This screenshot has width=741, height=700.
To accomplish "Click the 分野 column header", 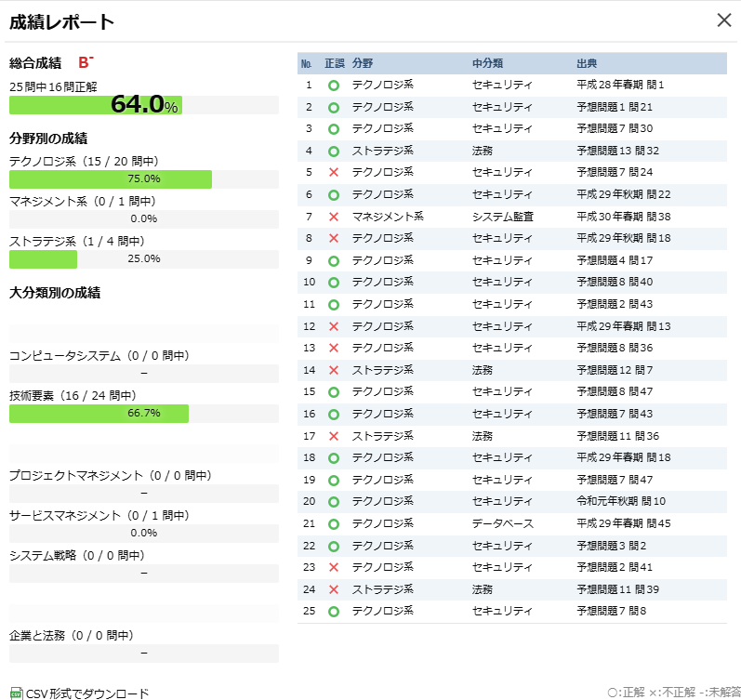I will 363,63.
